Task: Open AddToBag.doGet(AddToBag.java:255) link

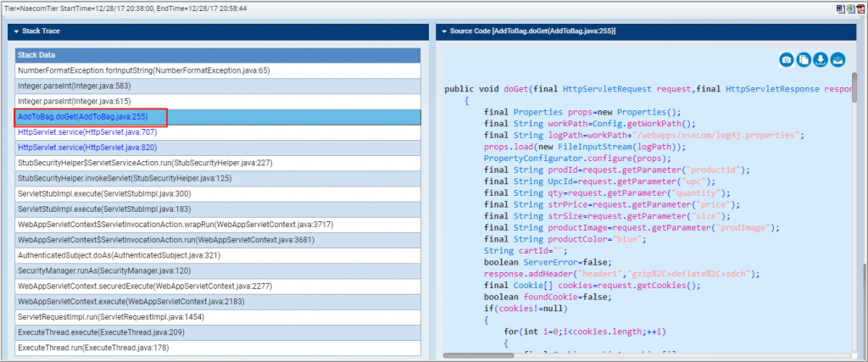Action: coord(83,117)
